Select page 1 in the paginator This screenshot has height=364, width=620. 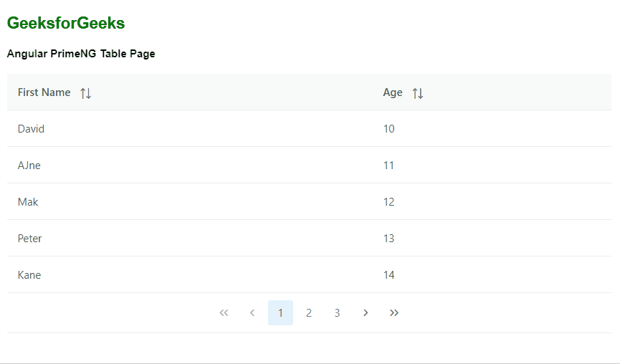(x=280, y=313)
